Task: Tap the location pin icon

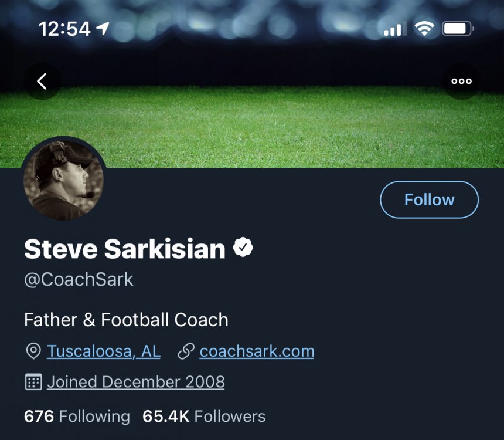Action: click(x=33, y=351)
